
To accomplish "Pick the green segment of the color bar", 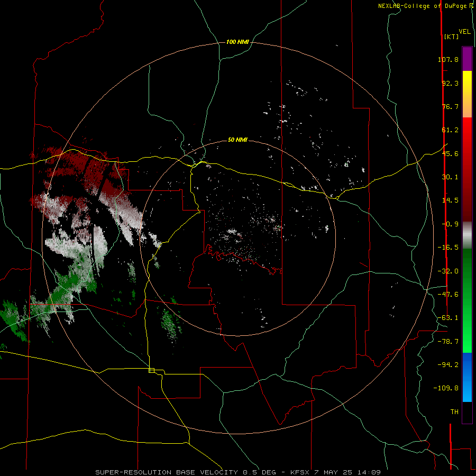I will click(467, 300).
